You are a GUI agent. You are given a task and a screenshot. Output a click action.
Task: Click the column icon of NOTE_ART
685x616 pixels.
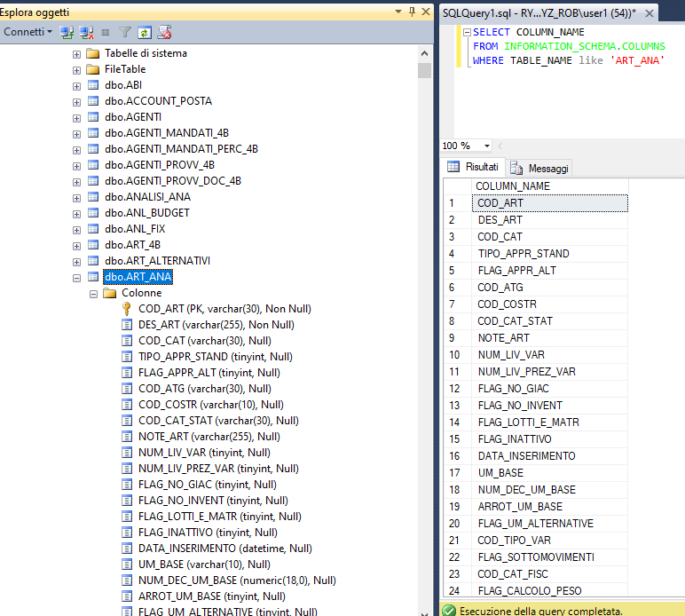click(x=127, y=437)
